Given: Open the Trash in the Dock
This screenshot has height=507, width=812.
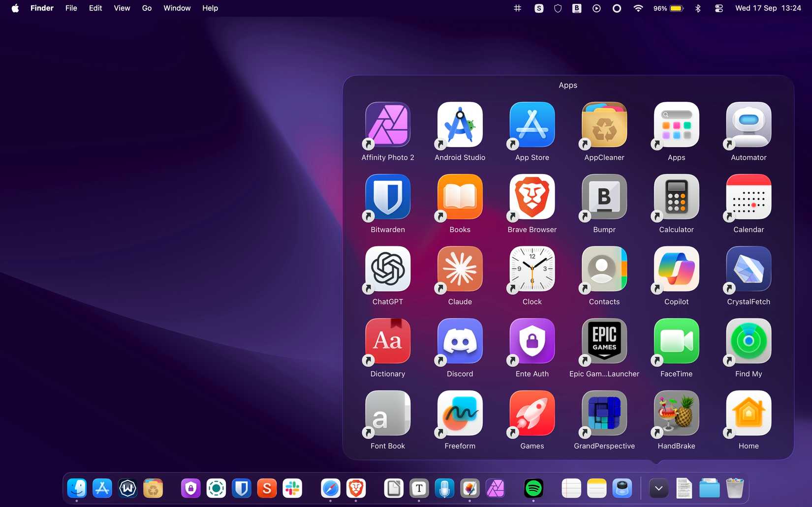Looking at the screenshot, I should [x=735, y=488].
